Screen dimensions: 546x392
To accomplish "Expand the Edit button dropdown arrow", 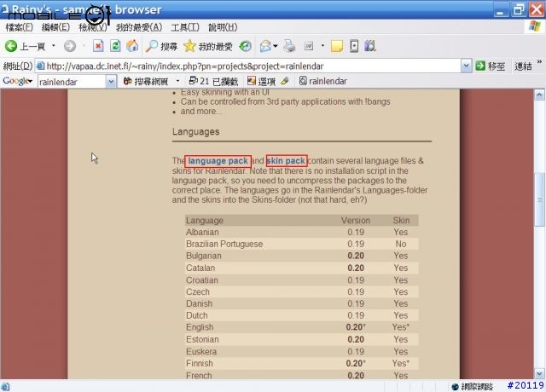I will pyautogui.click(x=322, y=45).
